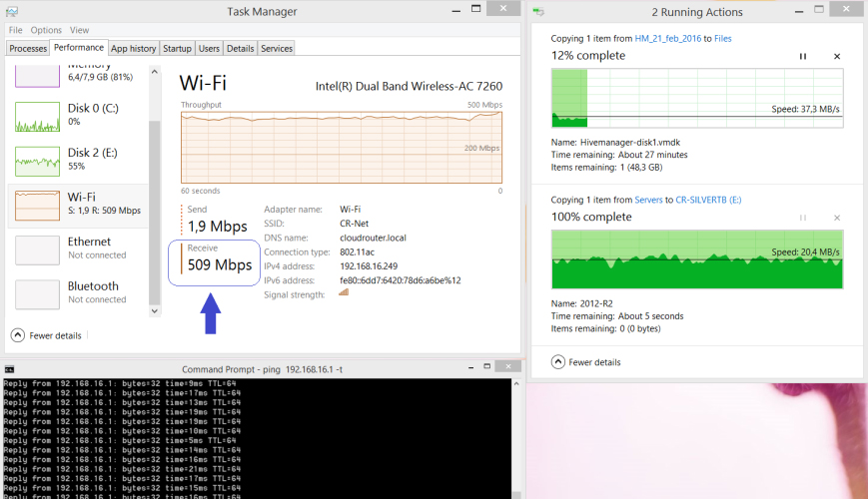The image size is (868, 499).
Task: Open the Startup tab
Action: pos(177,48)
